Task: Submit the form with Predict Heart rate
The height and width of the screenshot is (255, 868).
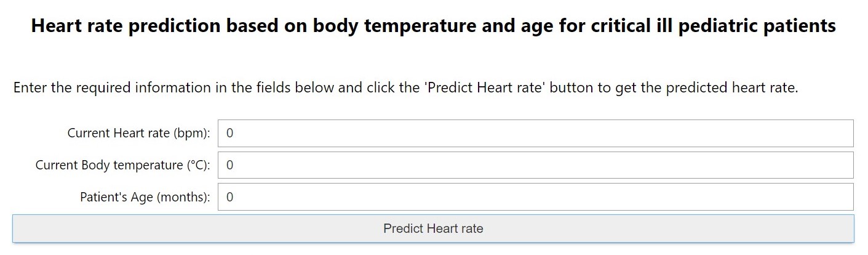Action: [x=433, y=229]
